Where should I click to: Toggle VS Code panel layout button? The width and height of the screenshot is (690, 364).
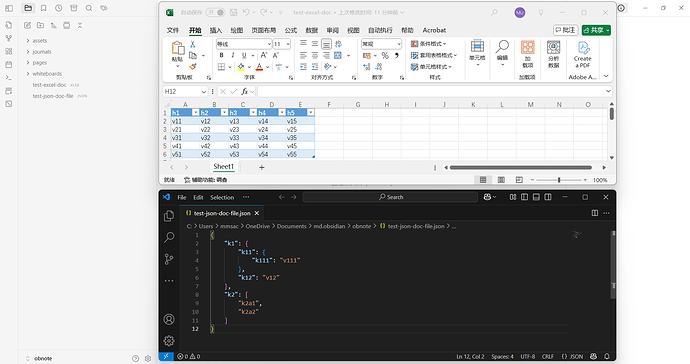coord(536,197)
